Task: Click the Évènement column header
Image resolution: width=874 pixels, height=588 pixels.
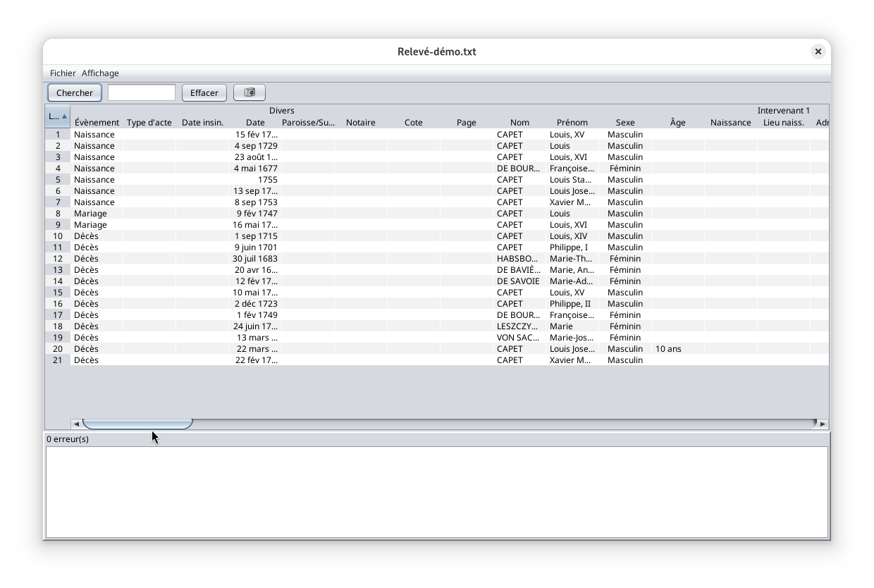Action: pyautogui.click(x=97, y=123)
